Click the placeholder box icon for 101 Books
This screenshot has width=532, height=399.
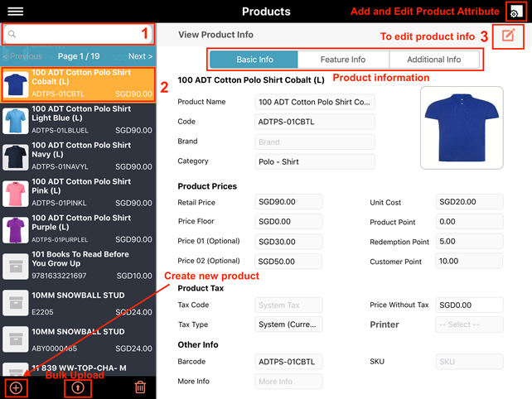pos(16,267)
